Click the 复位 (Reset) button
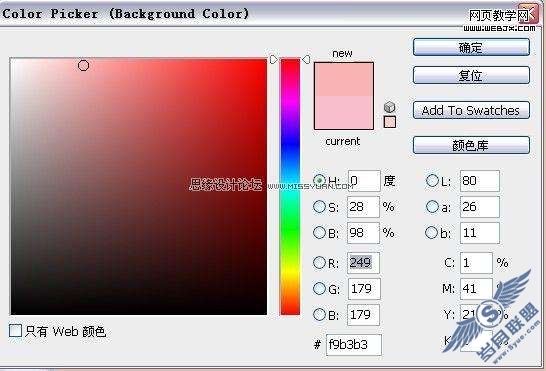This screenshot has width=546, height=371. coord(471,75)
